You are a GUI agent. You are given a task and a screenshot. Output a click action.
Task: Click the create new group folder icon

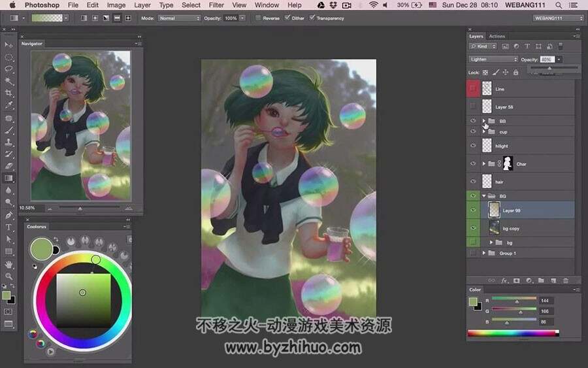(x=541, y=280)
